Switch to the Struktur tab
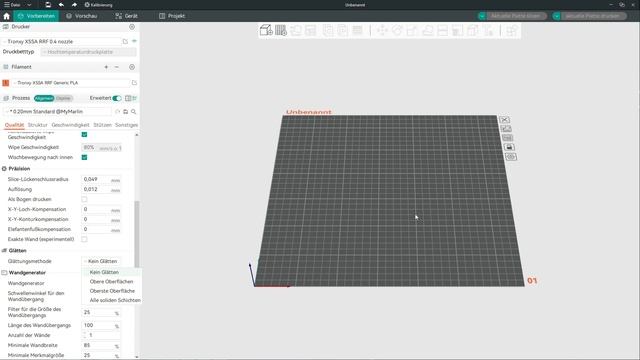The image size is (640, 360). coord(38,125)
